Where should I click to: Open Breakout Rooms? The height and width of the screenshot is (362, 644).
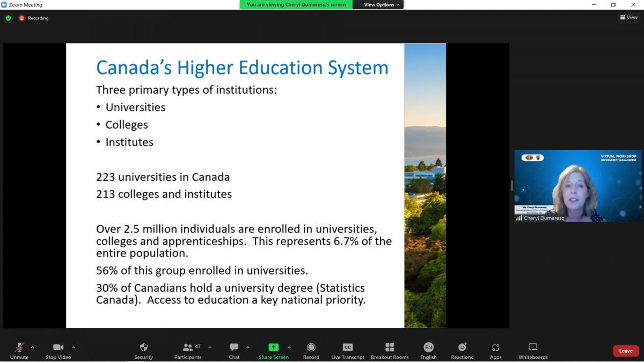coord(390,350)
